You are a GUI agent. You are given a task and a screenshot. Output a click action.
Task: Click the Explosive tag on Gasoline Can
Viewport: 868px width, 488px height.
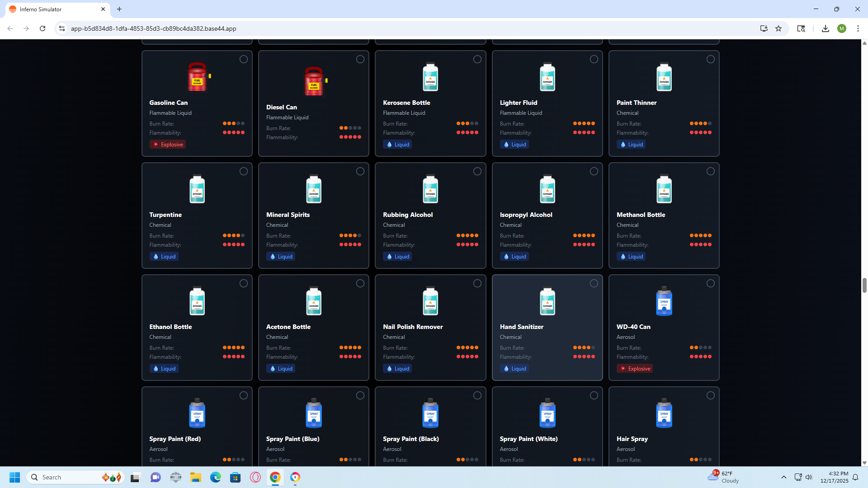click(x=168, y=145)
